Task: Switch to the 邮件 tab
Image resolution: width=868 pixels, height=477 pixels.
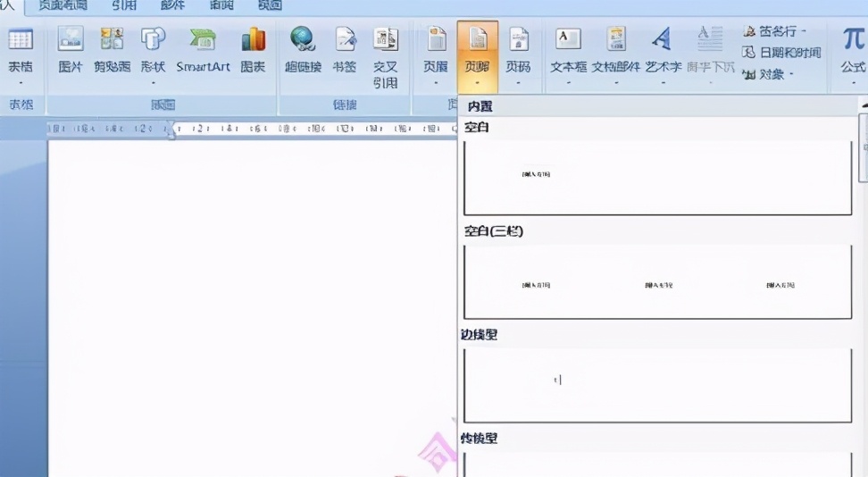Action: click(x=172, y=5)
